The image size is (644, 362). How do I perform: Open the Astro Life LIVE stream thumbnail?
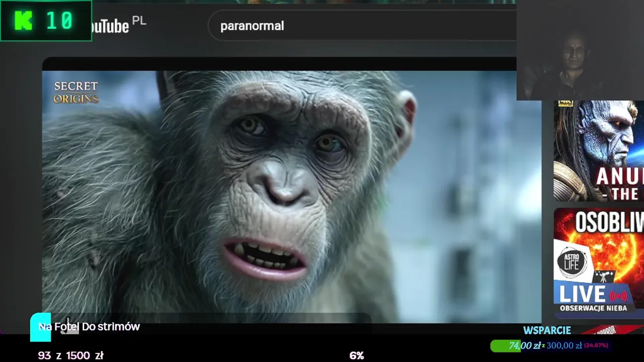599,263
